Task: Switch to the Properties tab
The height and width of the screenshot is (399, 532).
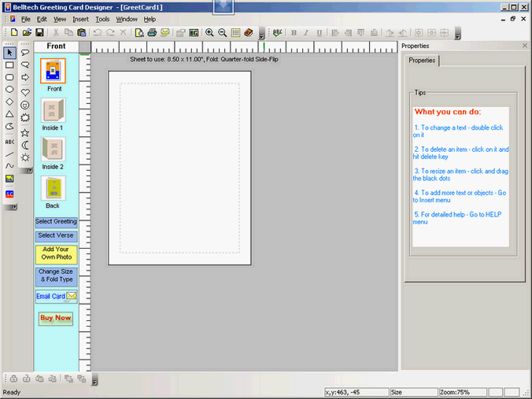Action: [x=422, y=61]
